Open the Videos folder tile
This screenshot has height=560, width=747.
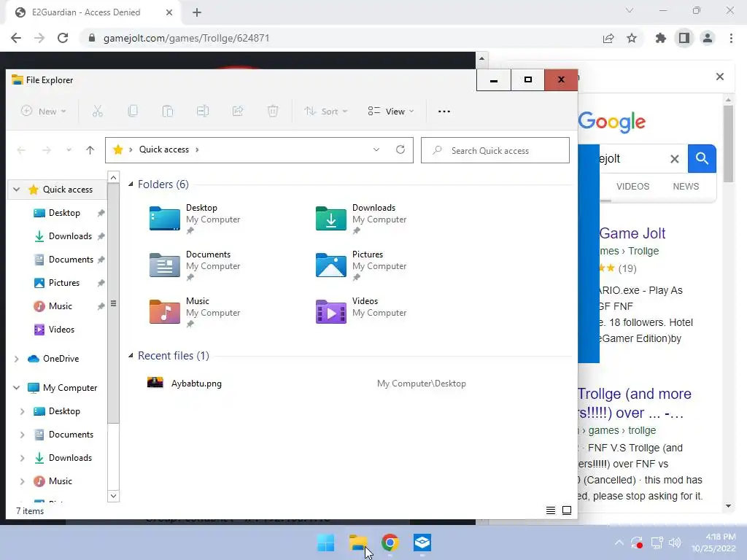[x=361, y=312]
